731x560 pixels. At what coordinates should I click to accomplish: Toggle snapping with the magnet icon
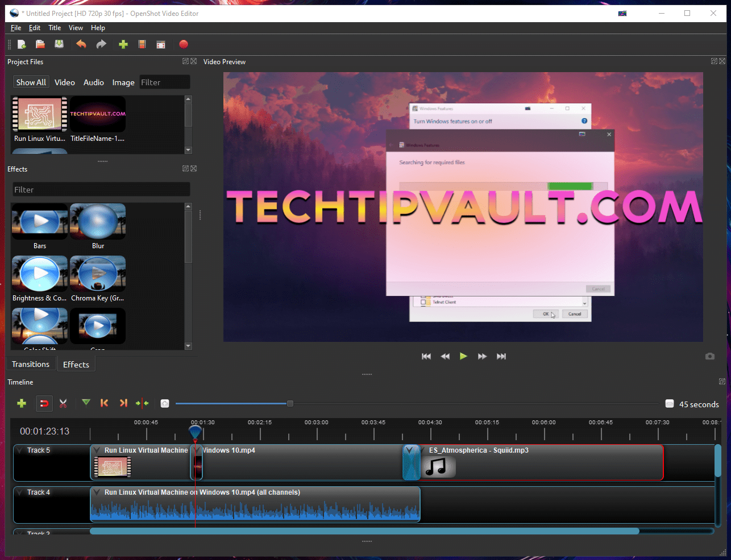pyautogui.click(x=44, y=403)
